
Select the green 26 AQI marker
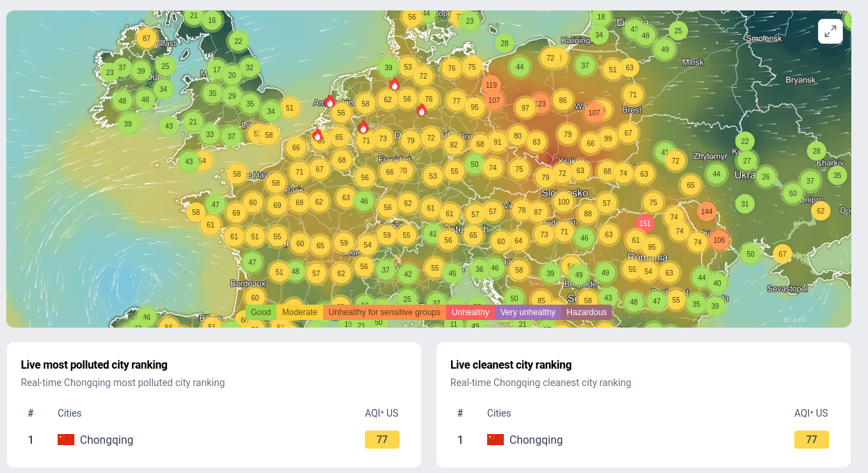pyautogui.click(x=766, y=177)
